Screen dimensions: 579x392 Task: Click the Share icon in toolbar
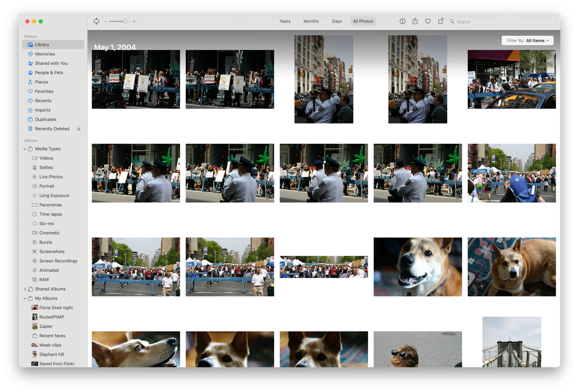point(415,21)
